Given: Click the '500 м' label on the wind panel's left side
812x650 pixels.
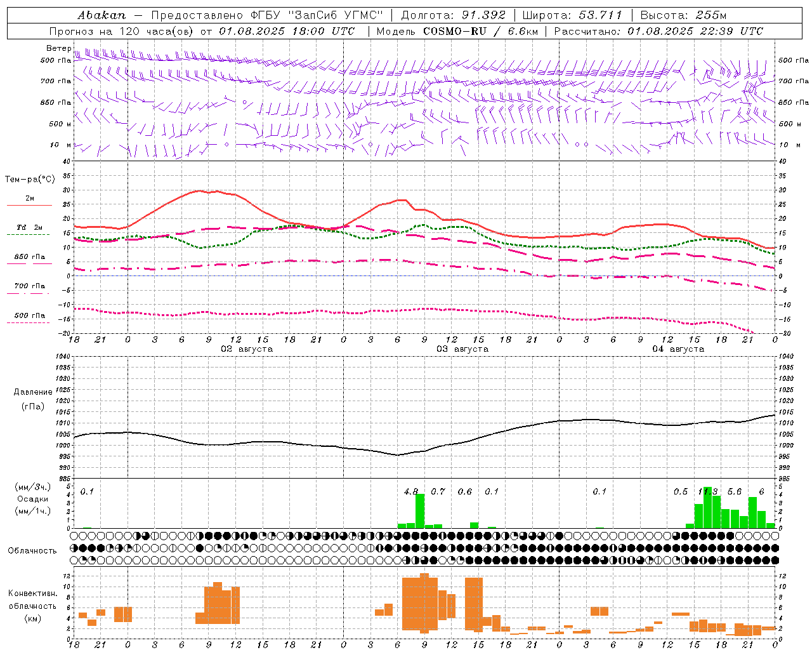Looking at the screenshot, I should [x=60, y=124].
